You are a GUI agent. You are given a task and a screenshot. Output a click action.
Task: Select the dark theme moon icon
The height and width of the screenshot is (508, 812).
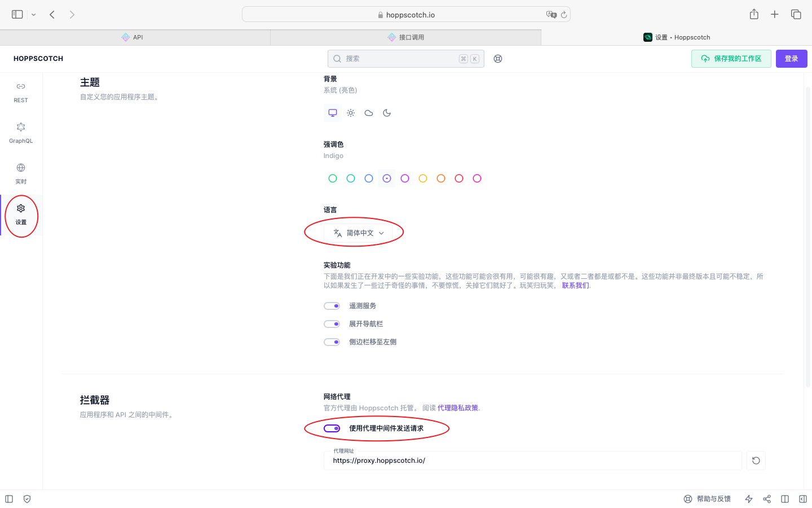(x=387, y=112)
